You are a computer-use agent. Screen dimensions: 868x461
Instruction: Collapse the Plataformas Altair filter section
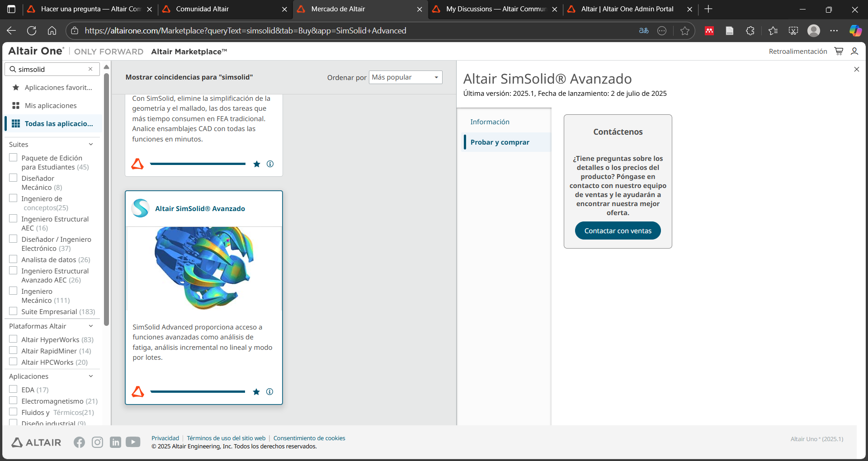pyautogui.click(x=91, y=326)
